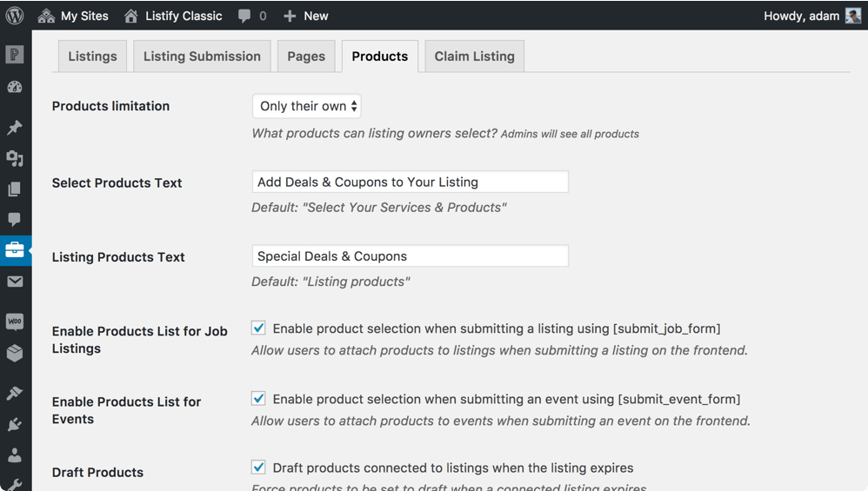Switch to the Pages settings tab
Image resolution: width=868 pixels, height=491 pixels.
pos(306,56)
